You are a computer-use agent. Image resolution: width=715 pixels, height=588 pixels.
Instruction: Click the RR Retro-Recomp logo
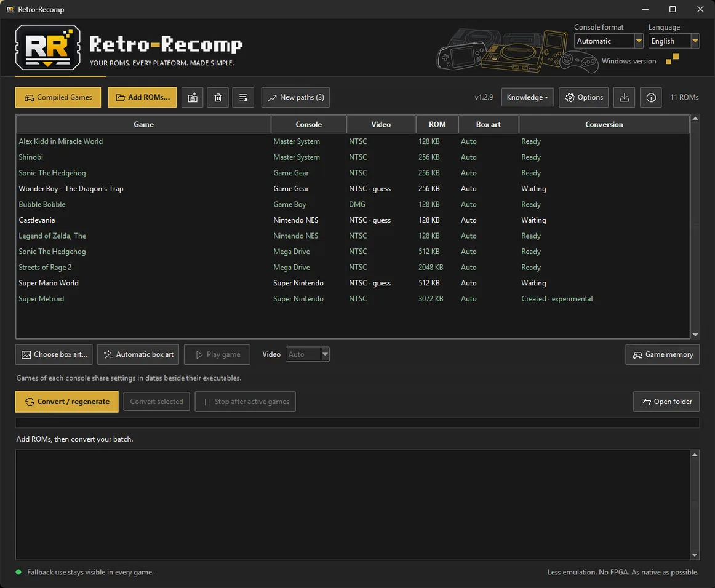48,47
